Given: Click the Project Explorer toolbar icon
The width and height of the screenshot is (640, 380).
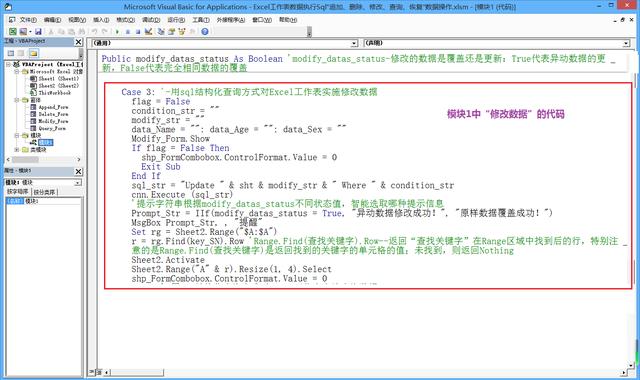Looking at the screenshot, I should click(x=161, y=31).
